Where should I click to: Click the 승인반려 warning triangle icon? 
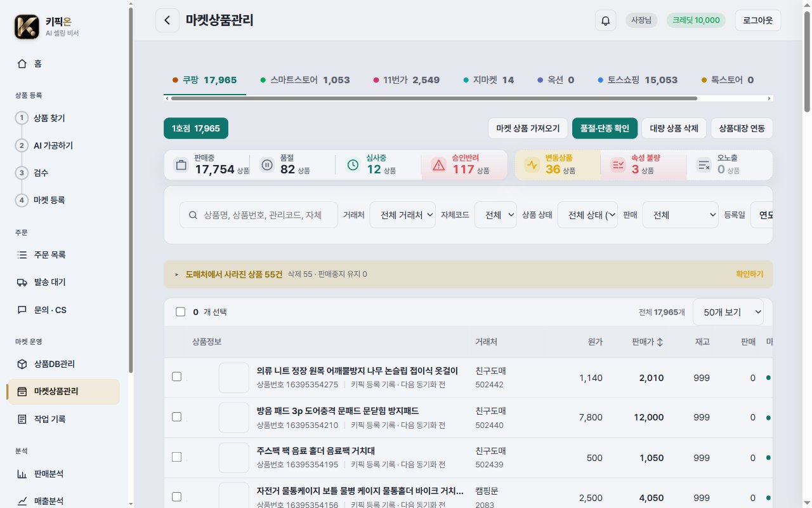click(x=438, y=165)
